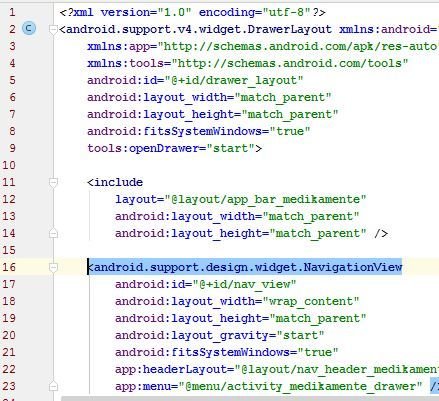This screenshot has height=401, width=439.
Task: Collapse the DrawerLayout tag fold marker
Action: coord(53,29)
